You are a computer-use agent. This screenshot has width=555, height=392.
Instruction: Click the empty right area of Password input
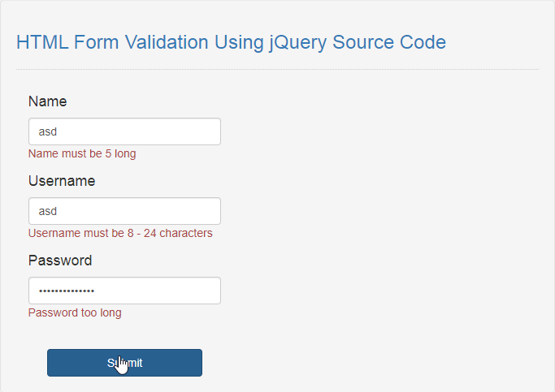coord(159,291)
